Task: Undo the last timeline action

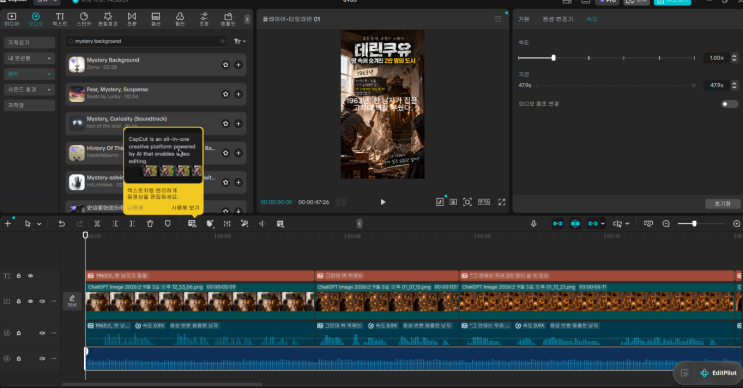Action: [62, 224]
